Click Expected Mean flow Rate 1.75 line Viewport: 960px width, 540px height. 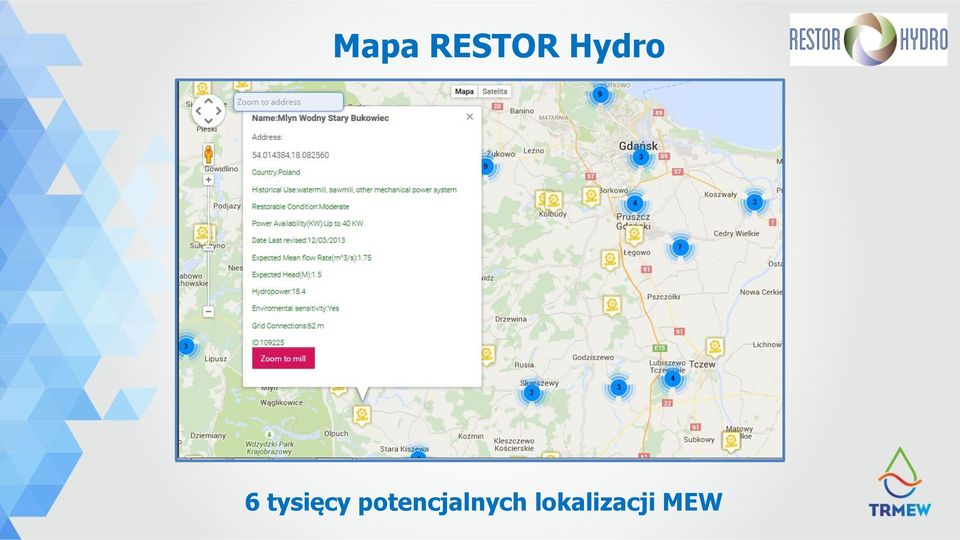pos(312,258)
